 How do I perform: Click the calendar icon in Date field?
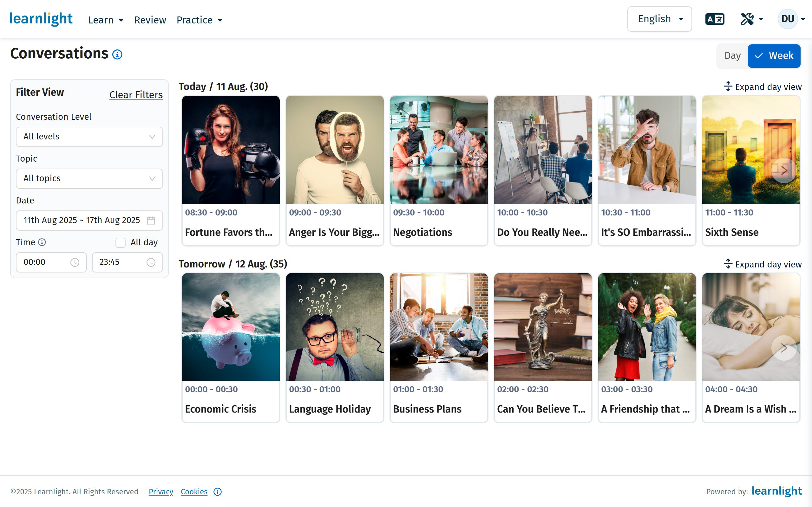coord(151,220)
